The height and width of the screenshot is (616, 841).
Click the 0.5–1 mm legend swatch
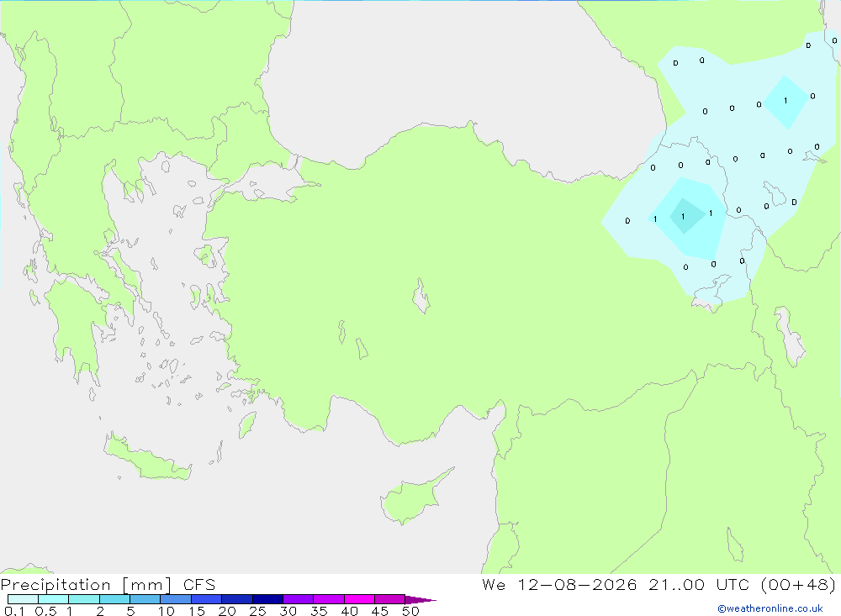click(53, 599)
